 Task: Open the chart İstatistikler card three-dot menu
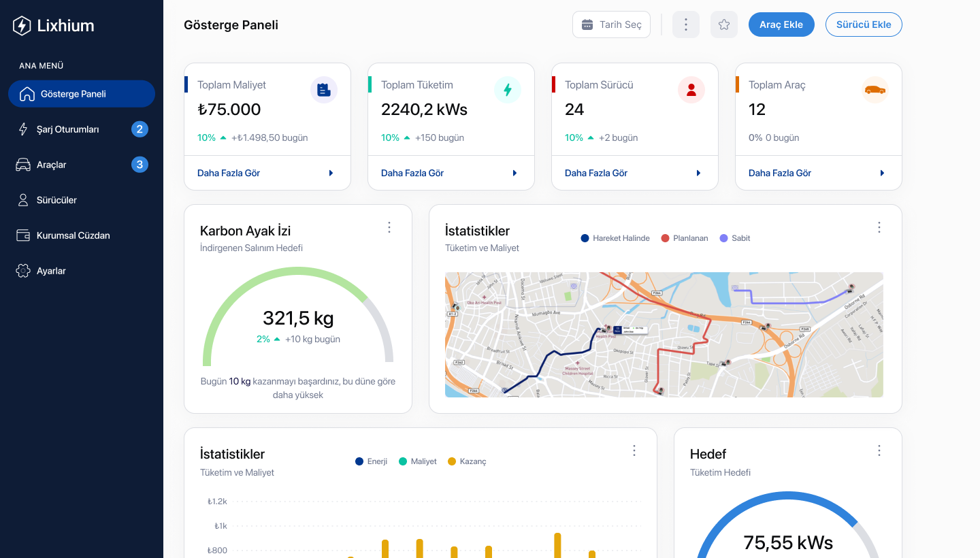[634, 450]
